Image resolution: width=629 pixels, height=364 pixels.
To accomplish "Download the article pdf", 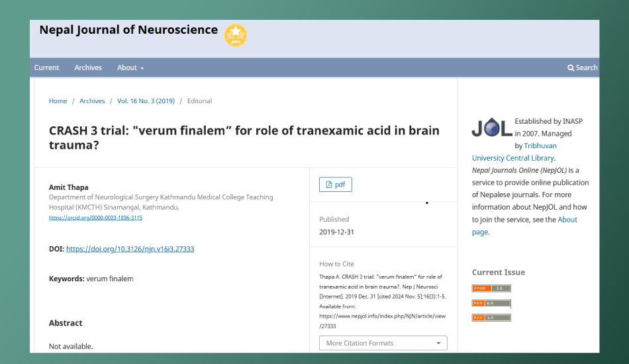I will pyautogui.click(x=336, y=185).
